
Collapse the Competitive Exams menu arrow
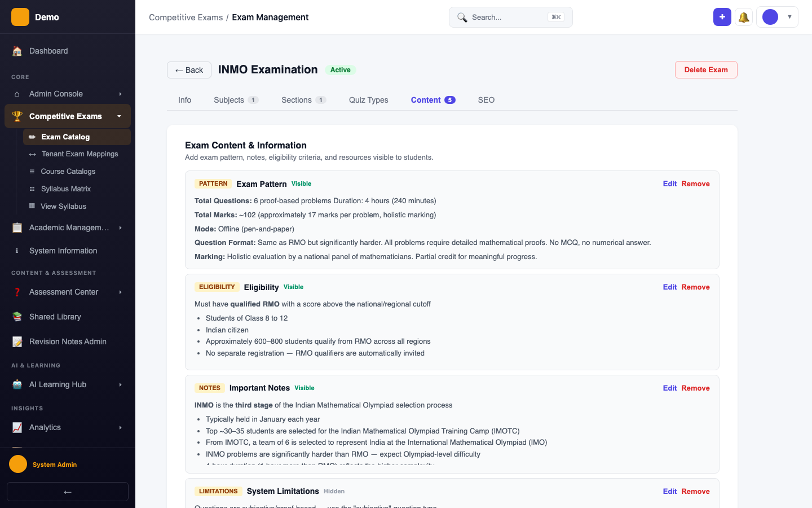(119, 116)
